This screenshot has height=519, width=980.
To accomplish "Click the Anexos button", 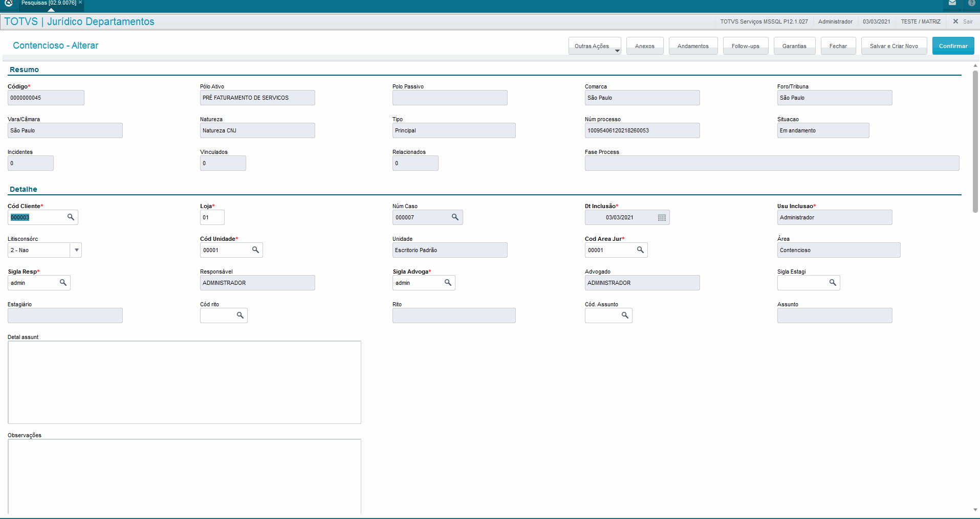I will click(645, 46).
